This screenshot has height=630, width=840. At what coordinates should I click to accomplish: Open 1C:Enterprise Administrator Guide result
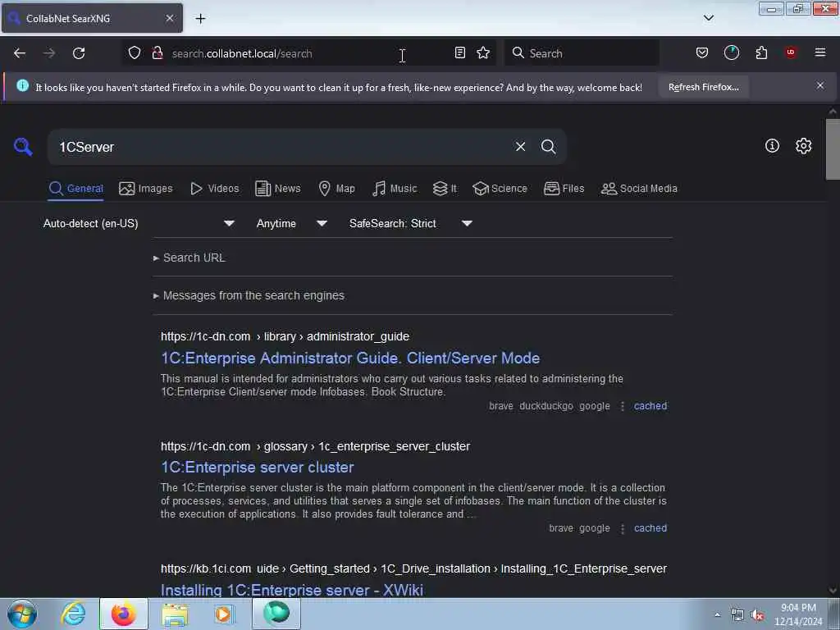coord(350,358)
